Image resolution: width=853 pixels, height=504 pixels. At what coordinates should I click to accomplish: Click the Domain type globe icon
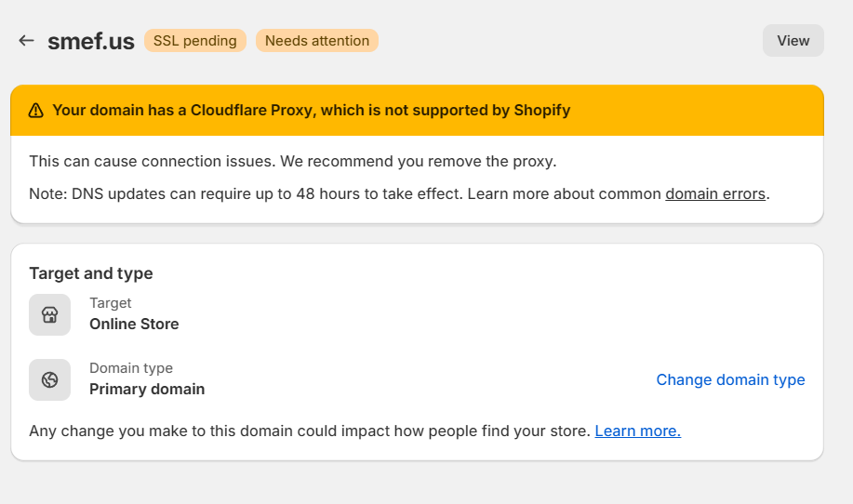(49, 379)
